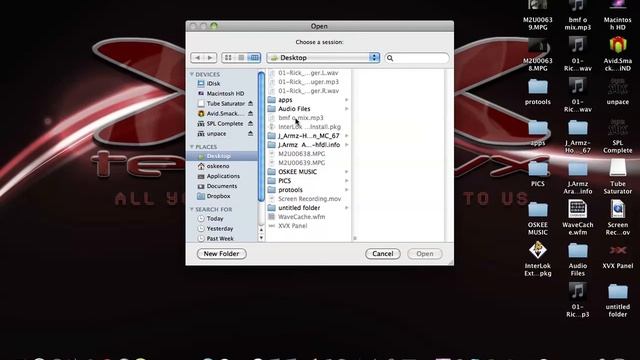Click the sidebar scroll down arrow

pos(261,238)
